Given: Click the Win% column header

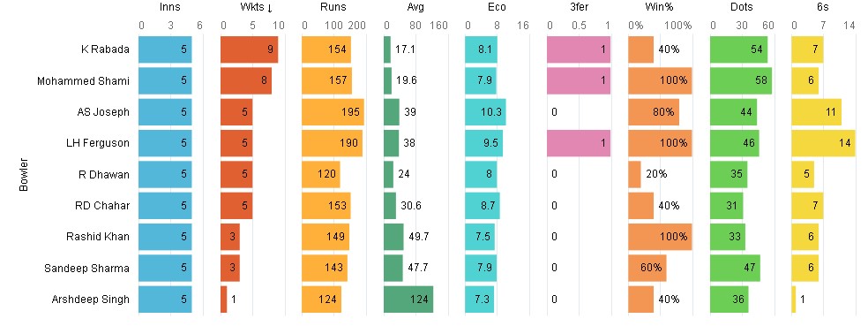Looking at the screenshot, I should (661, 8).
